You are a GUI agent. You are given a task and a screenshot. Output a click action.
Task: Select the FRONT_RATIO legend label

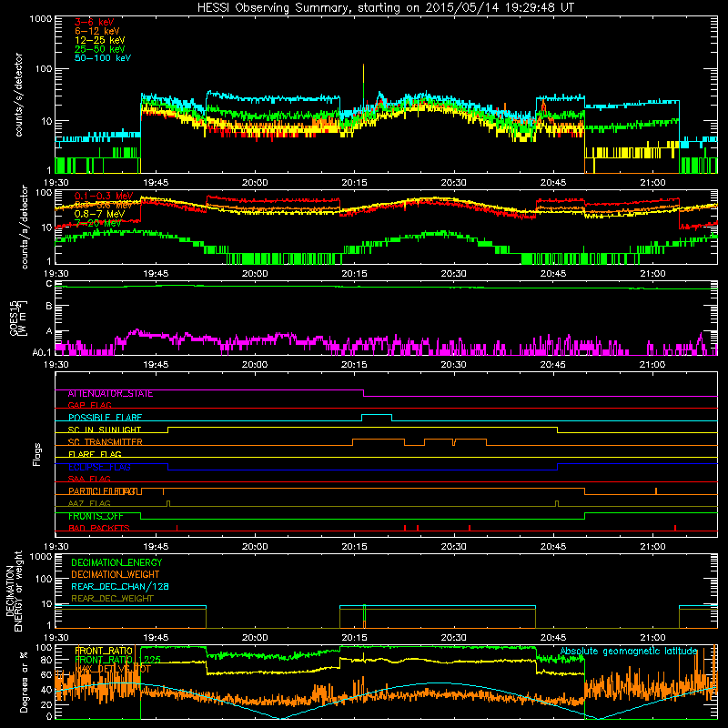pyautogui.click(x=104, y=651)
